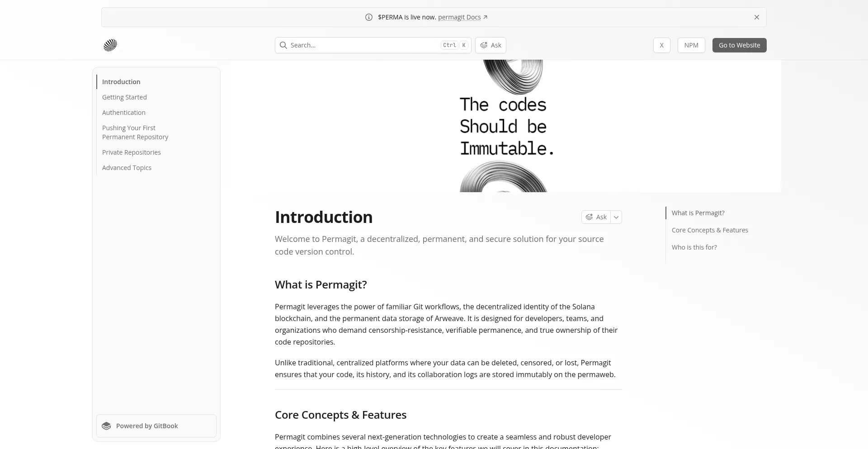Dismiss the $PERMA announcement banner
The width and height of the screenshot is (868, 449).
point(757,17)
